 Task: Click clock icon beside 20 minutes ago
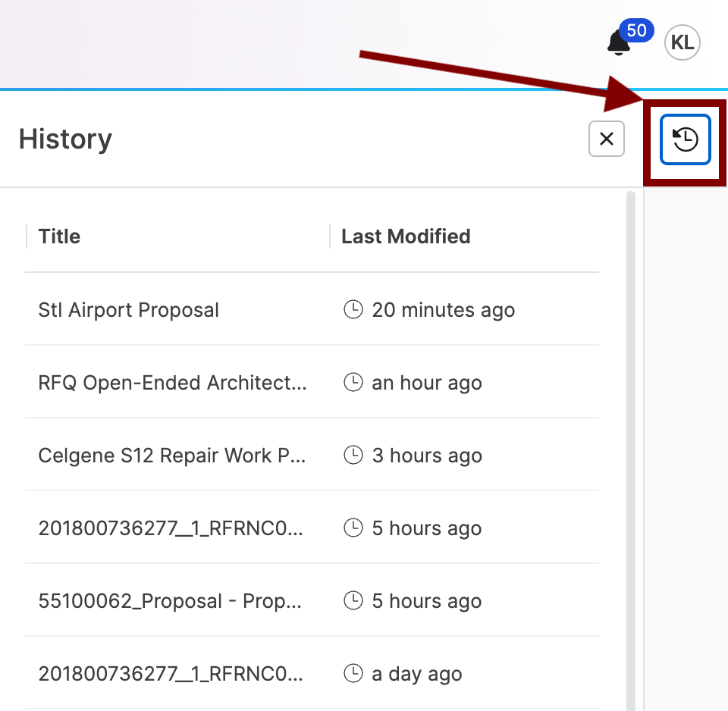[353, 309]
